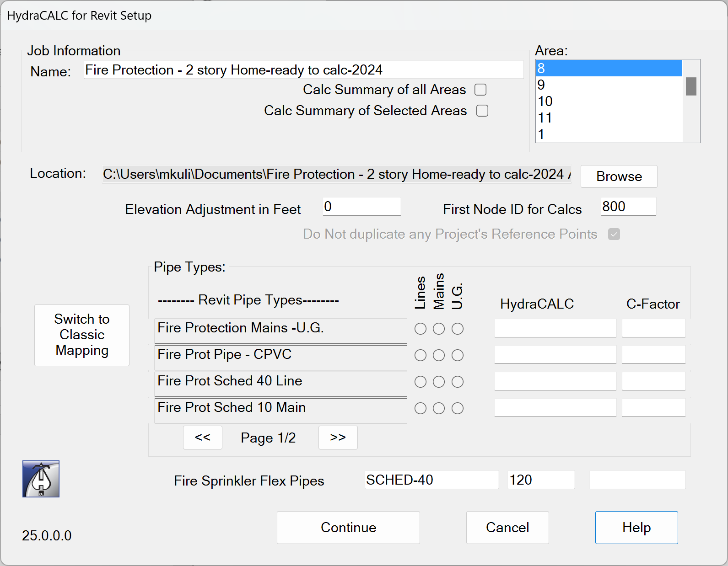Select Lines radio for Fire Protection Mains -U.G.

pos(421,329)
